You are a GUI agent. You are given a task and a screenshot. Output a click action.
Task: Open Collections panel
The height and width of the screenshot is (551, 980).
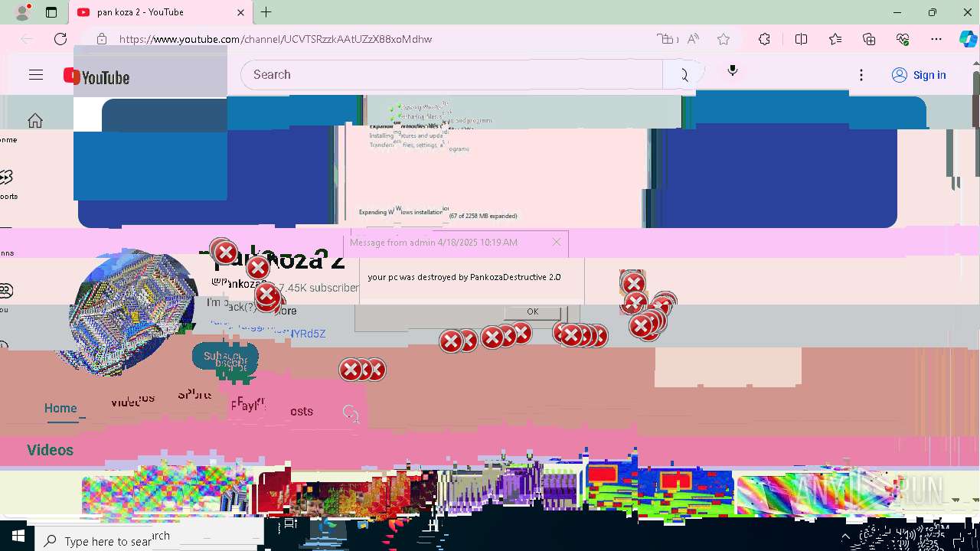click(869, 39)
